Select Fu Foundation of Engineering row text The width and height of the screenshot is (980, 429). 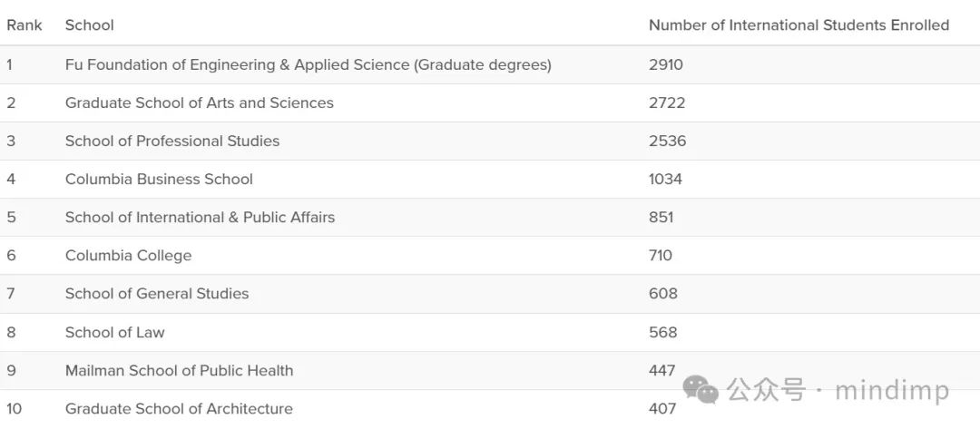click(309, 64)
